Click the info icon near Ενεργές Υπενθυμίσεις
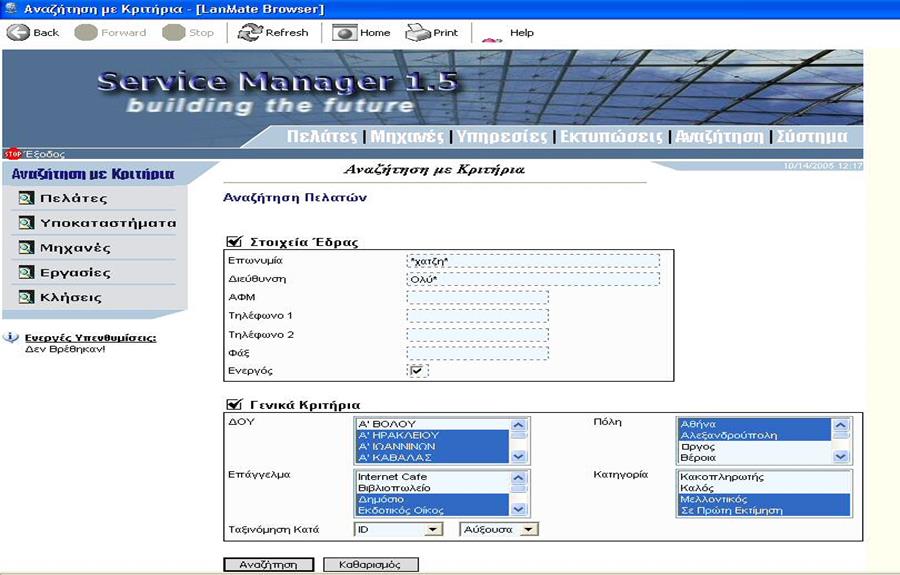900x575 pixels. coord(11,337)
